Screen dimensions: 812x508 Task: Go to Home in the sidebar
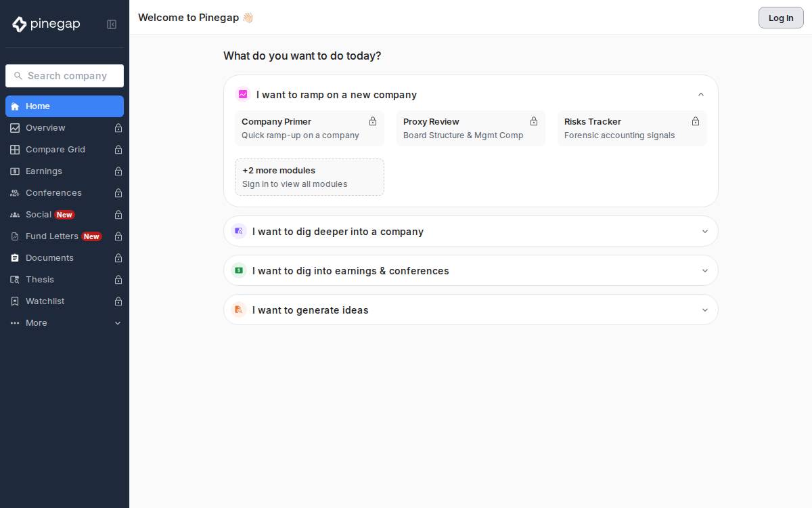point(64,106)
